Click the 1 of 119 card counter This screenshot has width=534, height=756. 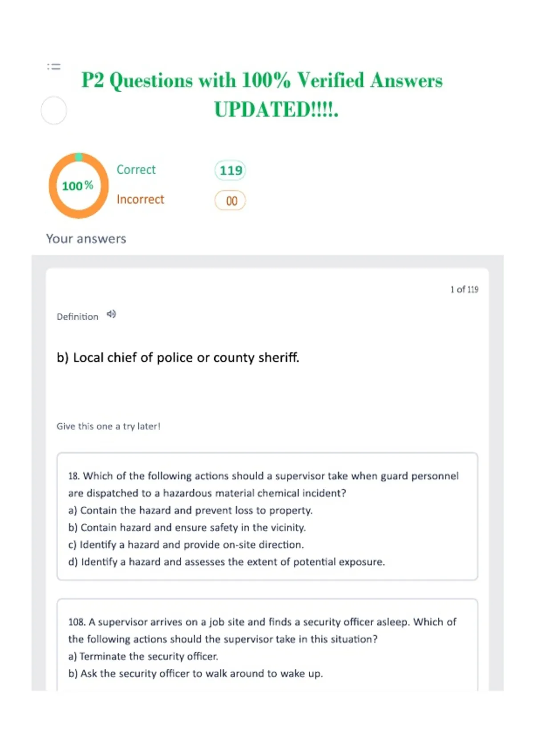[464, 290]
